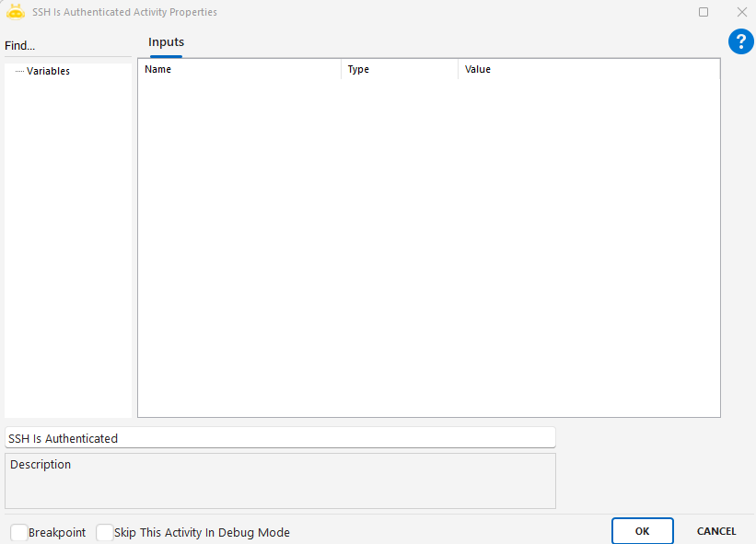
Task: Click the yellow robot app icon in title bar
Action: point(15,12)
